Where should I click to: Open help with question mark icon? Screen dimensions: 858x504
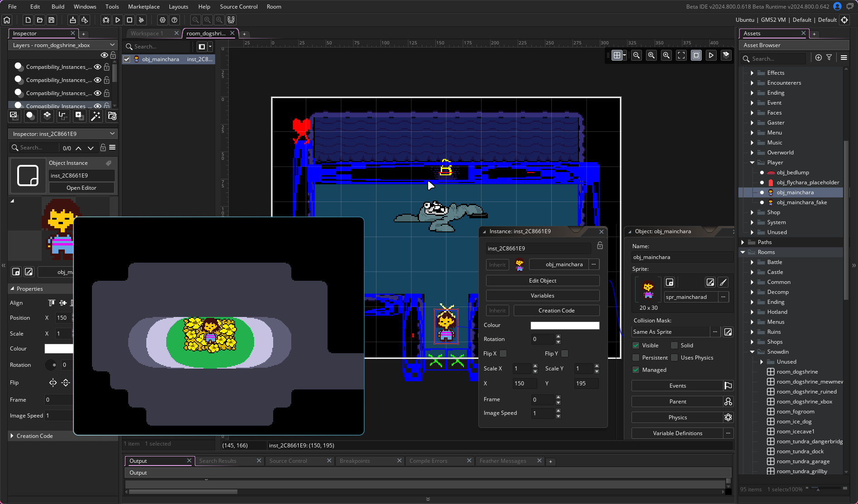point(174,20)
